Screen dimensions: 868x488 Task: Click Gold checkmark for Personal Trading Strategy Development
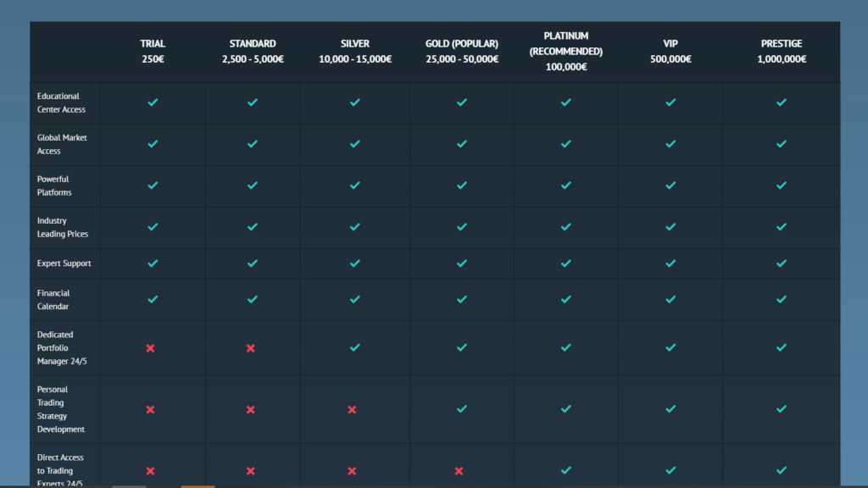point(462,409)
